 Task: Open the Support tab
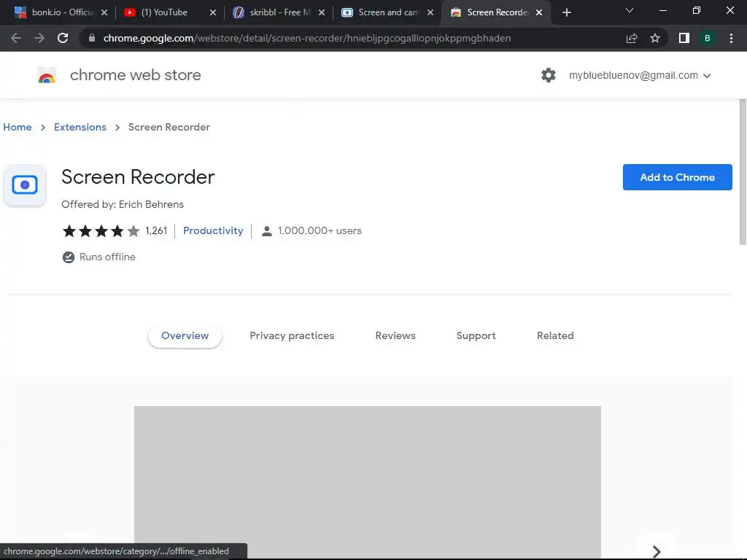coord(476,335)
